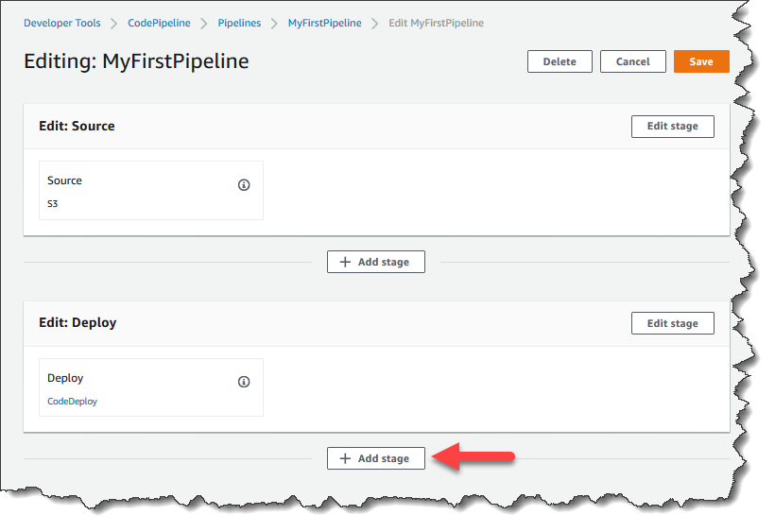Click the info icon on Source action
Viewport: 775px width, 532px height.
tap(244, 185)
